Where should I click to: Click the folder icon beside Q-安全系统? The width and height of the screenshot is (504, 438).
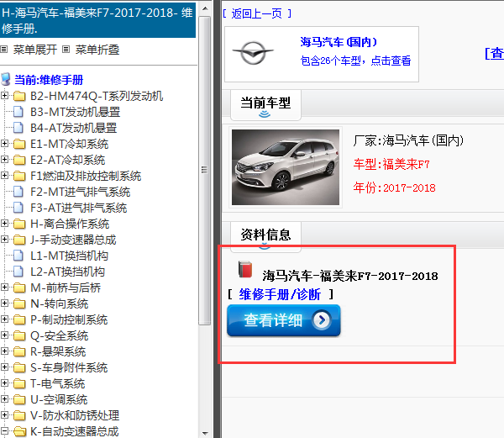19,335
